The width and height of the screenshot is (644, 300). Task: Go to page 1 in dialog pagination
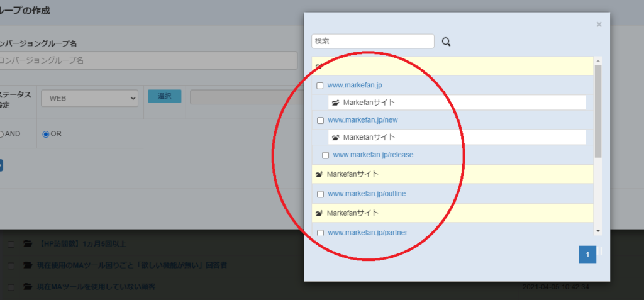point(587,255)
